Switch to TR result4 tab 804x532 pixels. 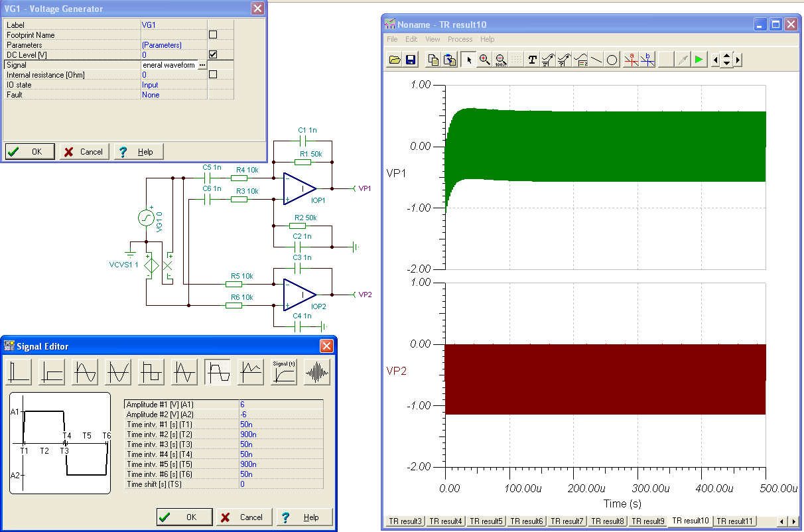445,521
